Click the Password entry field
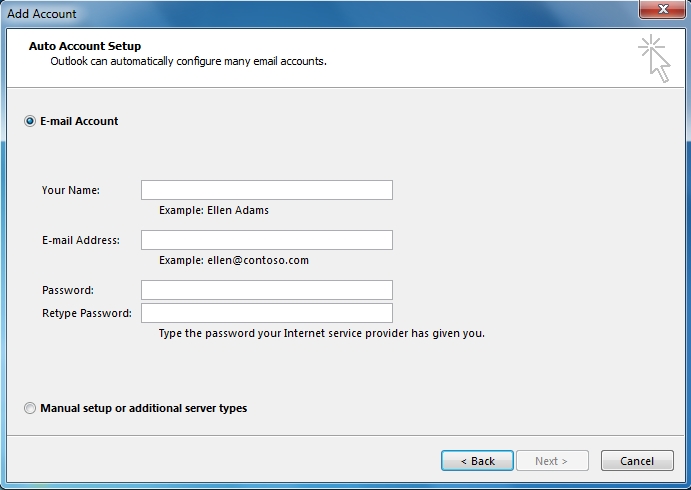 click(266, 290)
